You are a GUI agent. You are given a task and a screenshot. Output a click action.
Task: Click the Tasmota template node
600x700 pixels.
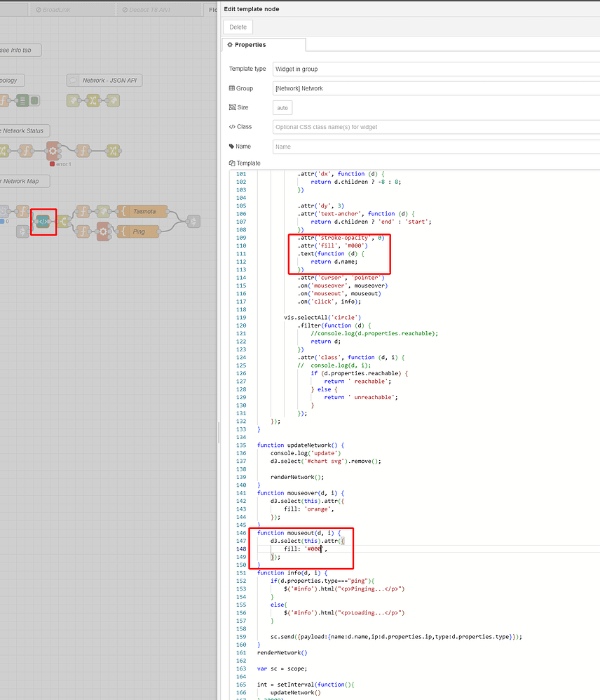143,211
